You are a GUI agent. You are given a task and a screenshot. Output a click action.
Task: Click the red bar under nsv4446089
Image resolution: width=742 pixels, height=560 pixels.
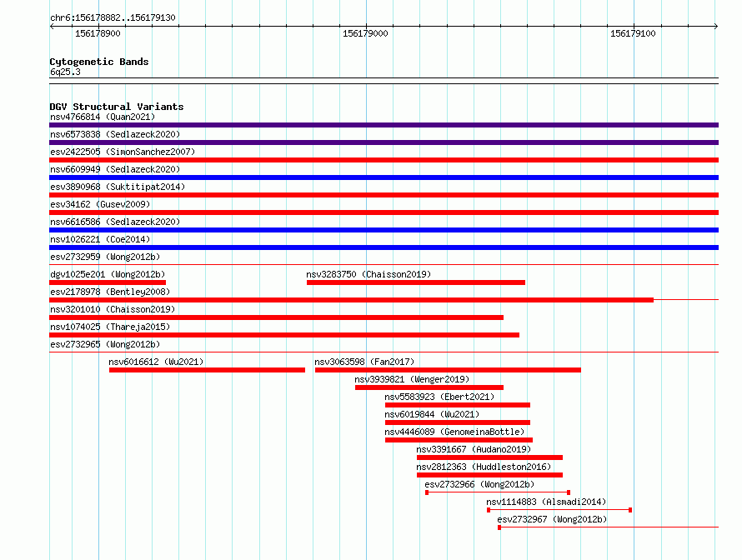[x=459, y=440]
